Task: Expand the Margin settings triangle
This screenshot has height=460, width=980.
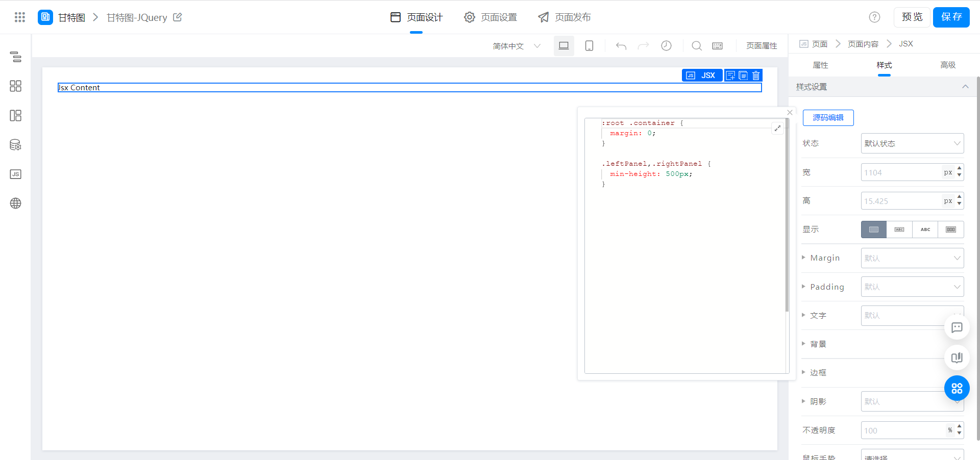Action: 803,258
